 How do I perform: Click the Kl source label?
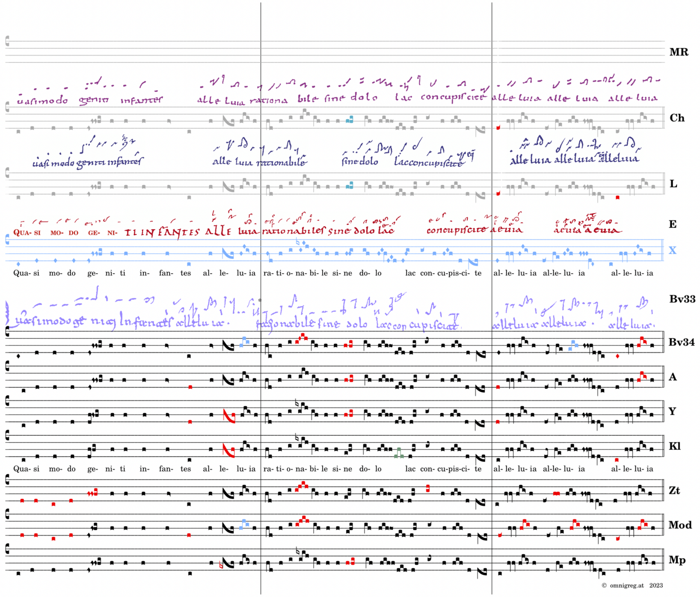tap(674, 446)
